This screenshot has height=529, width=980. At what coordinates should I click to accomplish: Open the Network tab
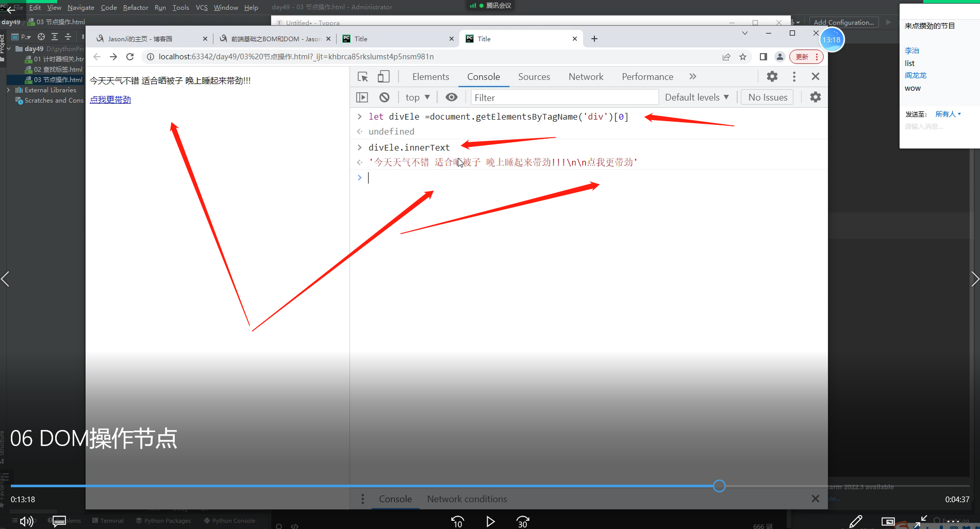[586, 77]
